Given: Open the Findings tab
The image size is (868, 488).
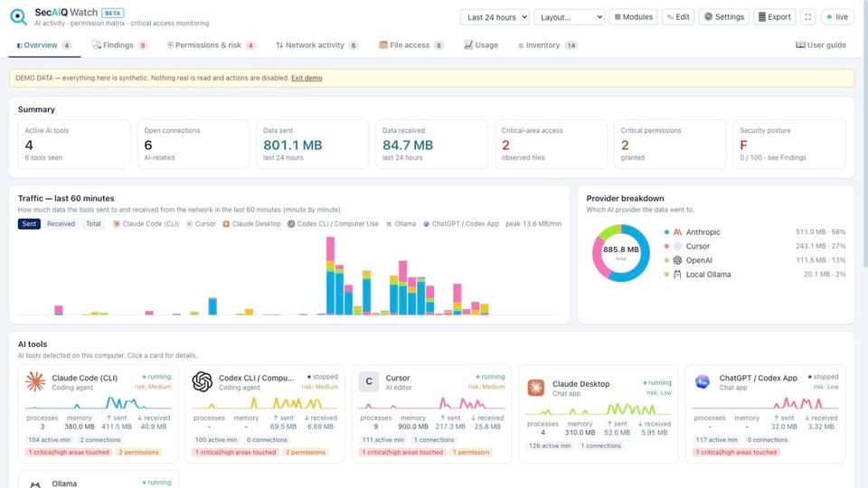Looking at the screenshot, I should point(119,45).
